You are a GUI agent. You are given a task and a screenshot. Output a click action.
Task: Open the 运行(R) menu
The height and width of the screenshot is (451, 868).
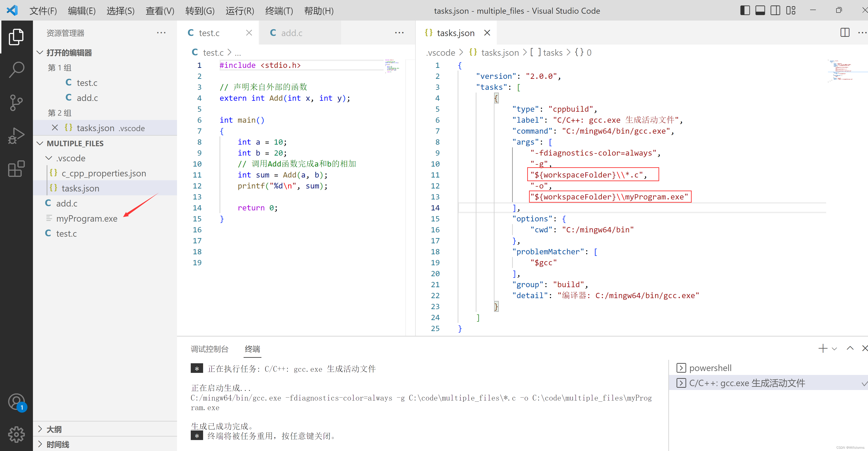click(x=239, y=11)
